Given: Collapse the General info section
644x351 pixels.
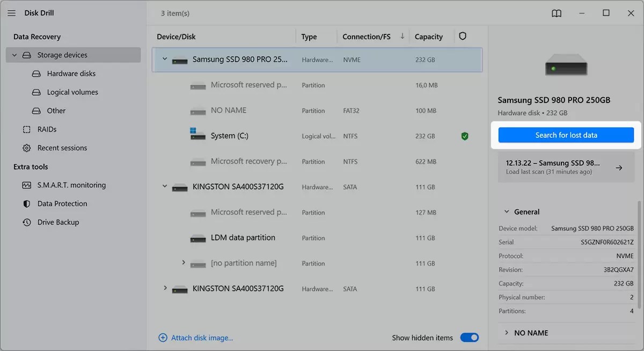Looking at the screenshot, I should click(507, 211).
